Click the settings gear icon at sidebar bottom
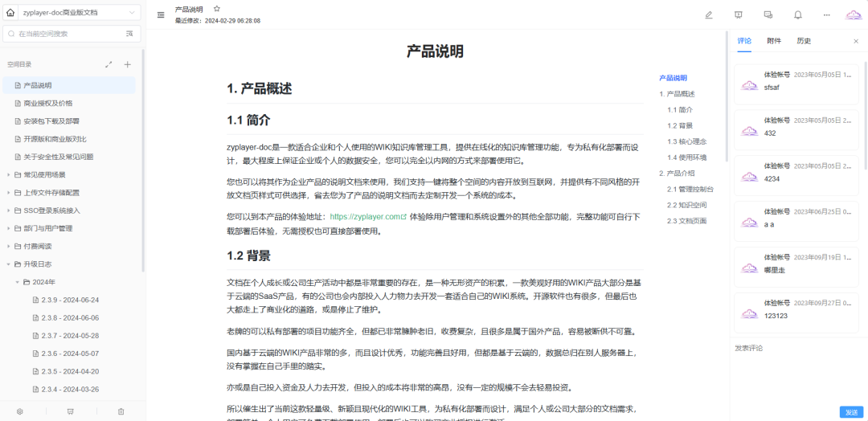Image resolution: width=868 pixels, height=421 pixels. (20, 411)
